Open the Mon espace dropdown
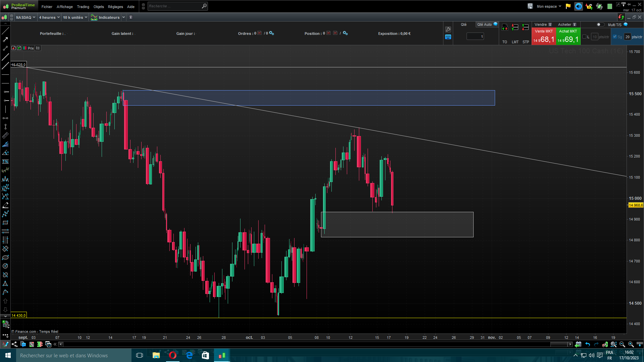The image size is (644, 362). 549,6
